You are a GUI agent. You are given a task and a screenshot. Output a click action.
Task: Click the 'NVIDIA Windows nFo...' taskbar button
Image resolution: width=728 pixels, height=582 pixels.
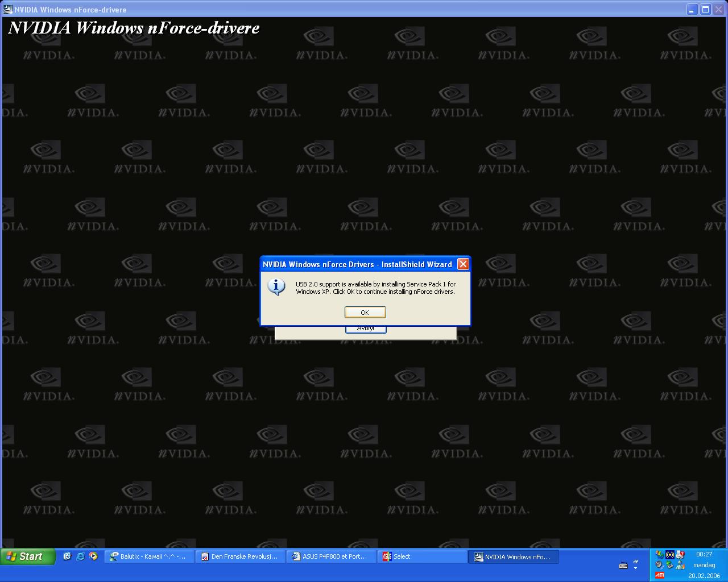click(514, 557)
